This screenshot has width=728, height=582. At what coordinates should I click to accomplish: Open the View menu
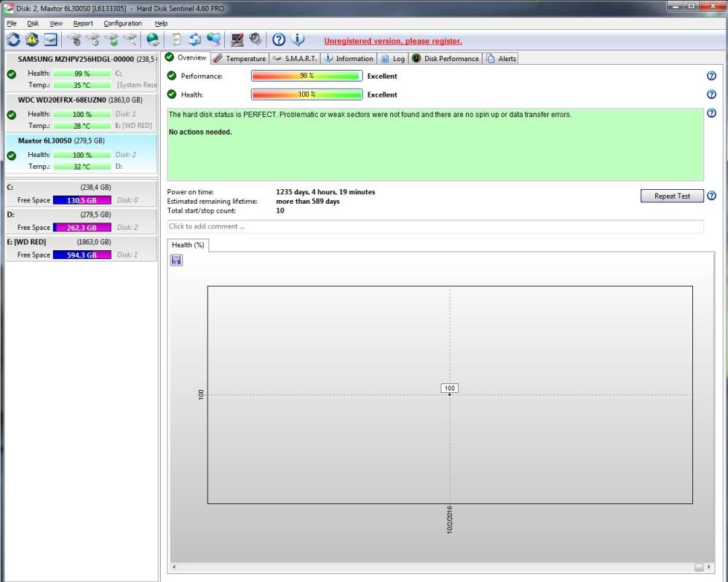click(x=56, y=23)
